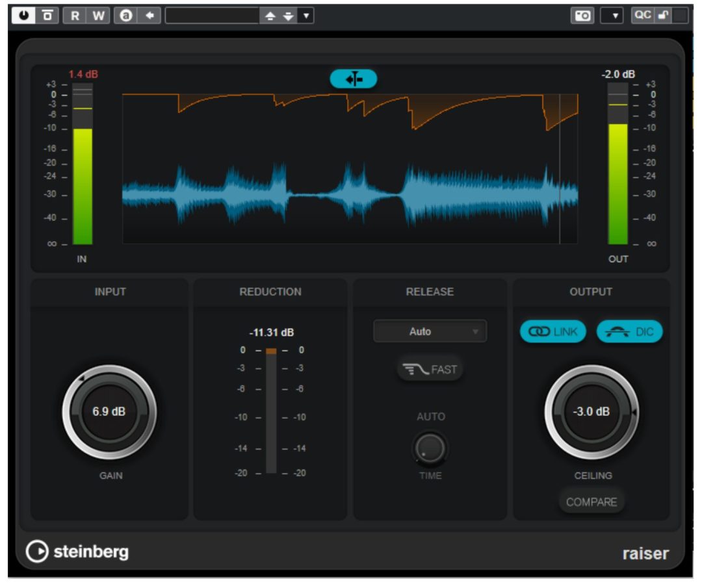The width and height of the screenshot is (702, 588).
Task: Load the previous preset with up arrow
Action: [270, 16]
